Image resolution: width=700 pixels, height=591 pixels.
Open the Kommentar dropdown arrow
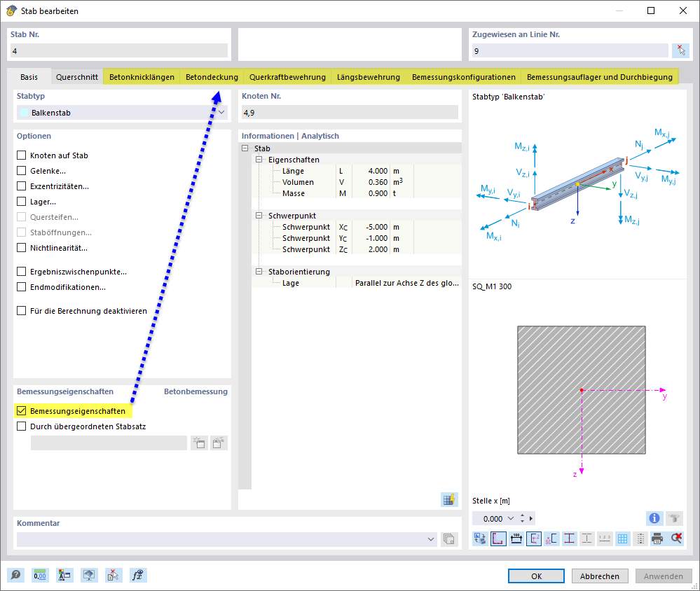431,538
